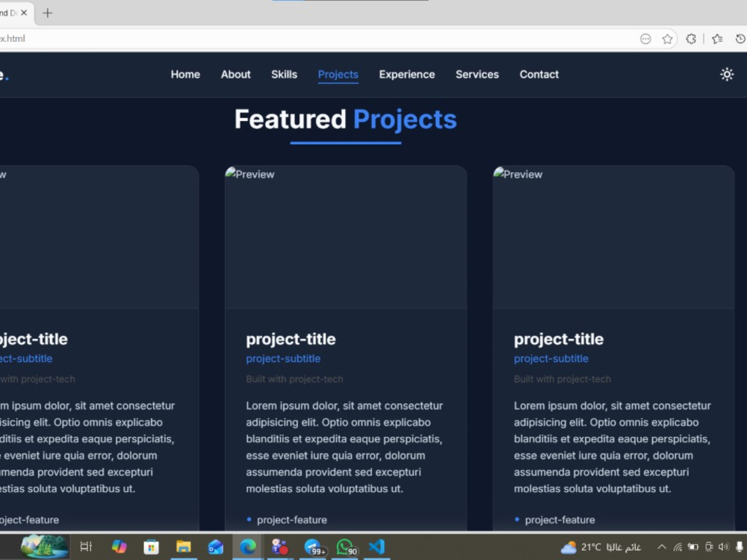The width and height of the screenshot is (747, 560).
Task: Open the browser History clock icon
Action: 740,39
